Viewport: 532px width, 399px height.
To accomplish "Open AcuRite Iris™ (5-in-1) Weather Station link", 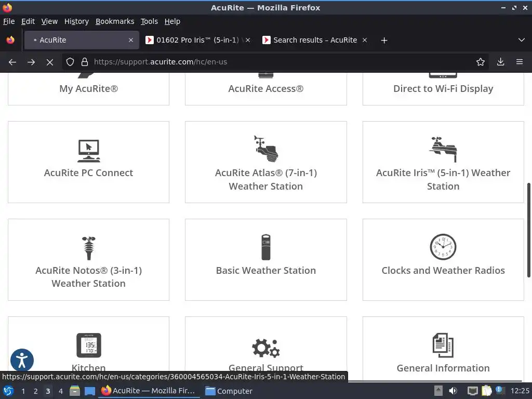I will pos(443,179).
